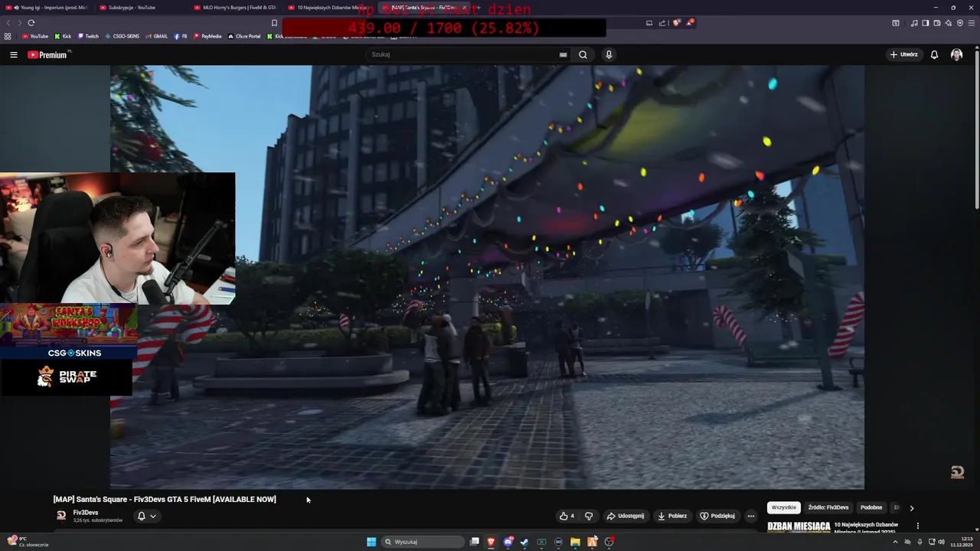Click the video title text Santa's Square
The width and height of the screenshot is (980, 551).
[165, 499]
